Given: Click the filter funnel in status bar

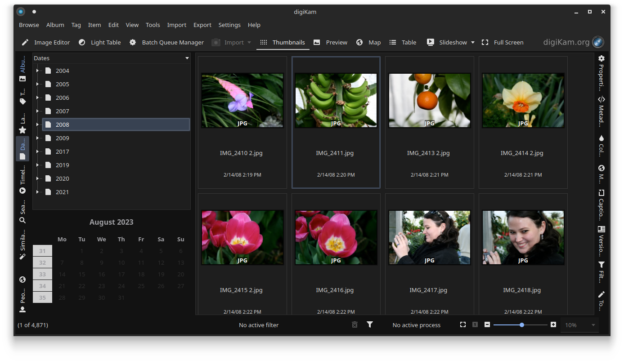Looking at the screenshot, I should click(370, 324).
